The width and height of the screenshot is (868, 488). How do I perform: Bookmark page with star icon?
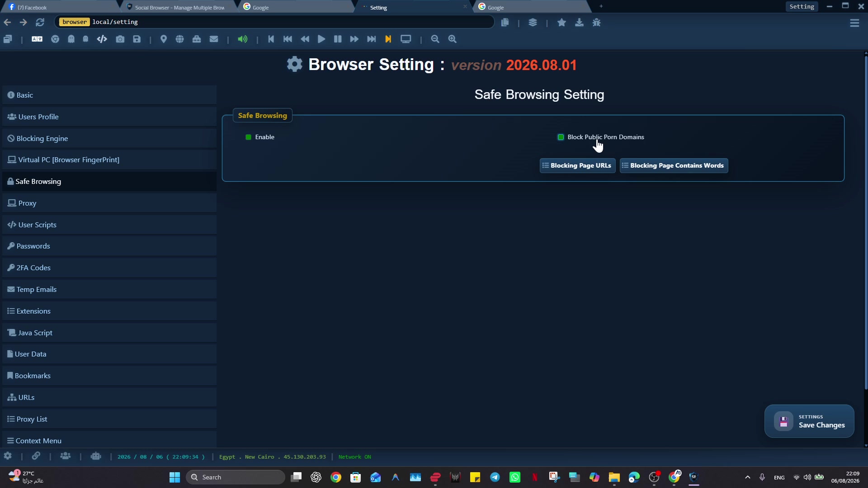click(561, 22)
